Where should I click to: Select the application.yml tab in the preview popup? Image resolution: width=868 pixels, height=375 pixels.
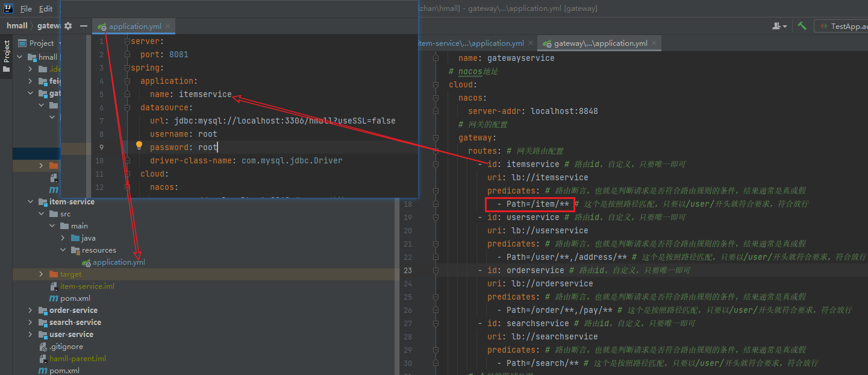tap(133, 27)
